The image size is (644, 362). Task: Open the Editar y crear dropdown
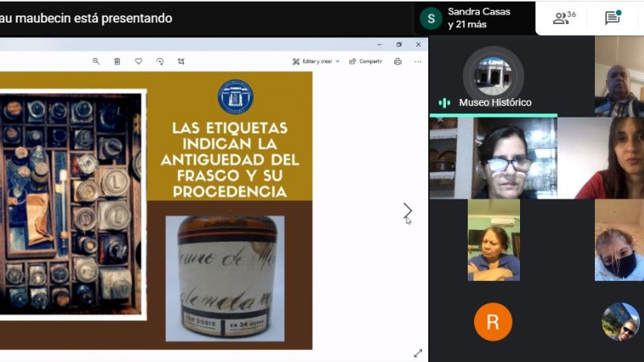click(316, 61)
